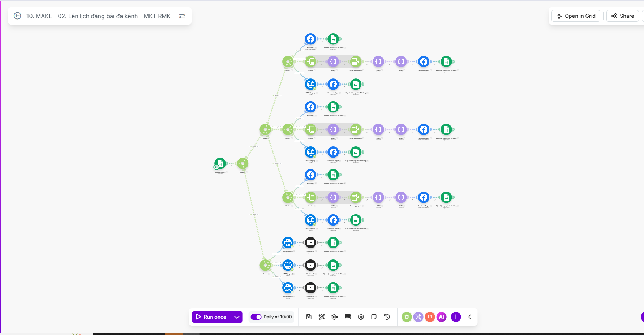Click the Save scenario floppy disk icon
The width and height of the screenshot is (644, 335).
(309, 317)
